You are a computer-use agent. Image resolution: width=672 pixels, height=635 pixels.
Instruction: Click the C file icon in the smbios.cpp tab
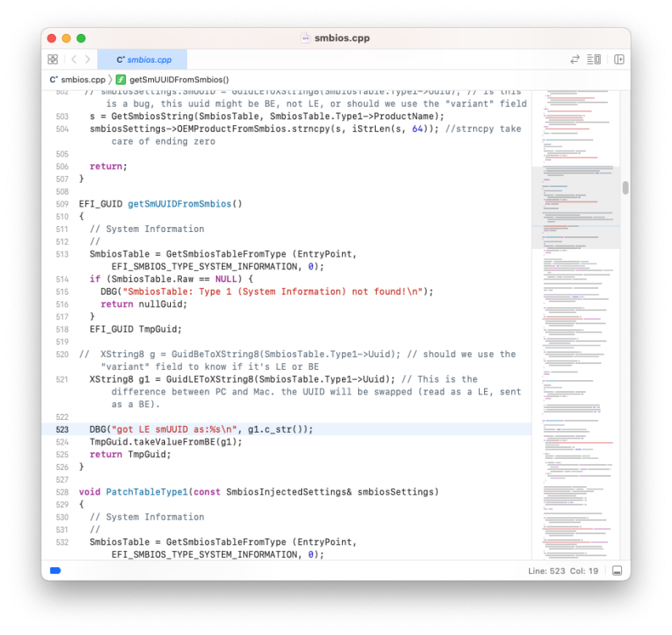coord(120,59)
